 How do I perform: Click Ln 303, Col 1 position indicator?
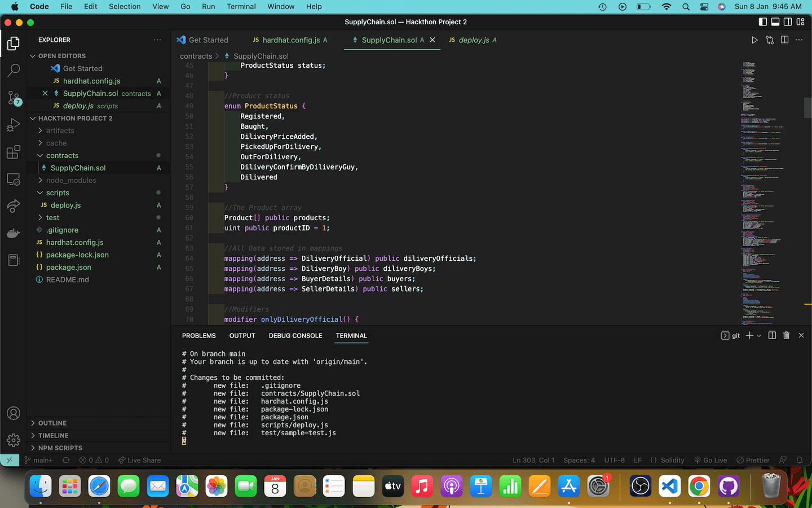pos(533,460)
